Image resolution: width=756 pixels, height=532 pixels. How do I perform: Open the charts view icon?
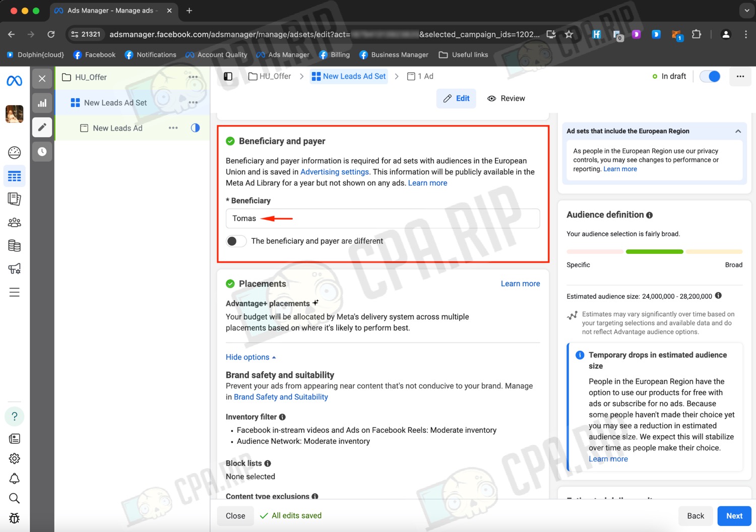point(42,103)
